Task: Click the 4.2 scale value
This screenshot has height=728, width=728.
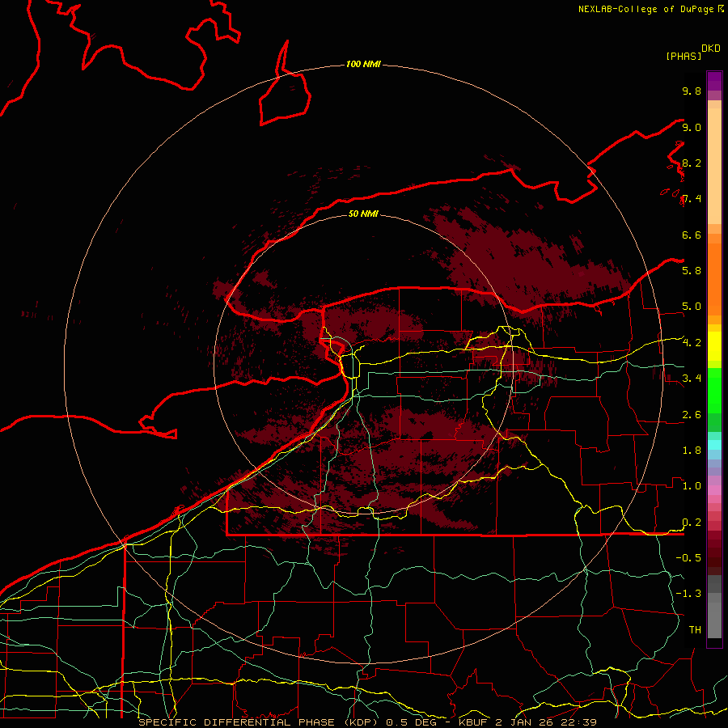Action: (x=692, y=343)
